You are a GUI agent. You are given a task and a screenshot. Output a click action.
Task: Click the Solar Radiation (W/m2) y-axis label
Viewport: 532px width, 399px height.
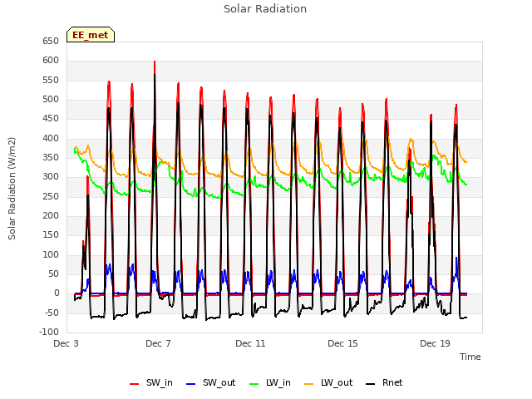[12, 189]
